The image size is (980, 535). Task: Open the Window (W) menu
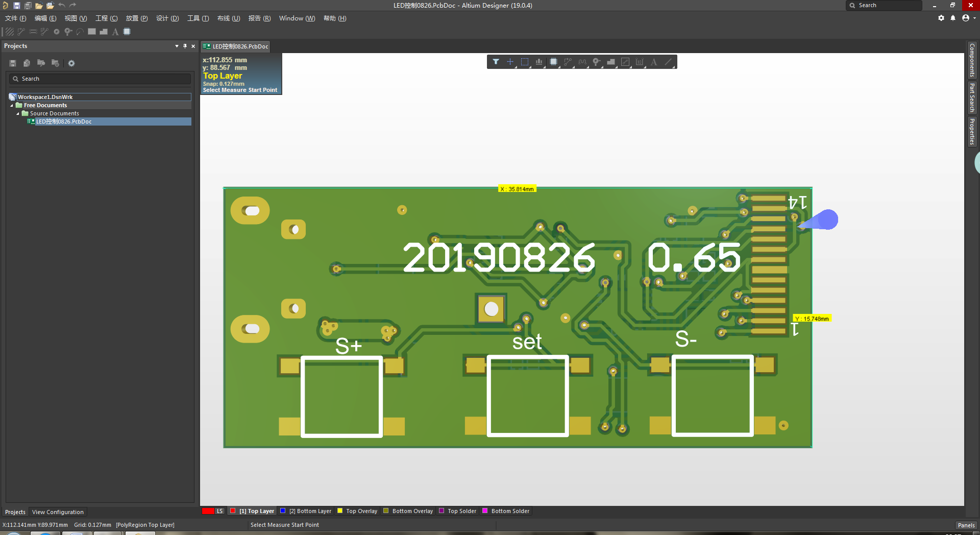(x=297, y=18)
